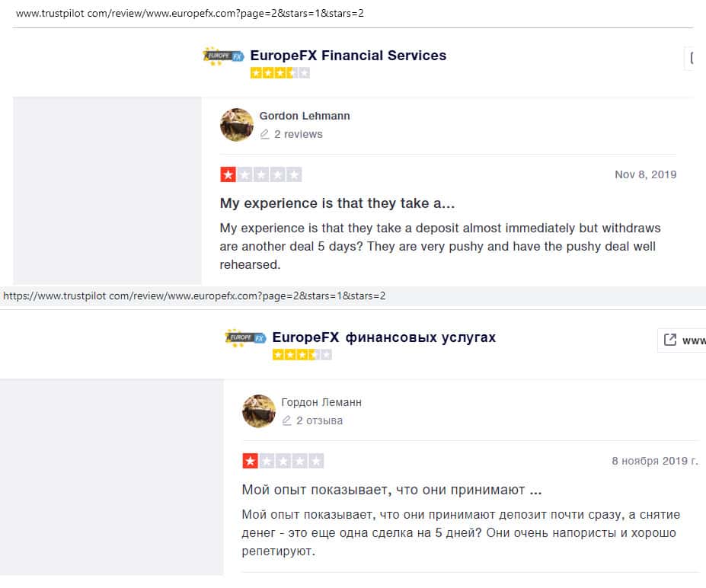
Task: Click the pencil icon next to "2 reviews"
Action: click(x=265, y=134)
